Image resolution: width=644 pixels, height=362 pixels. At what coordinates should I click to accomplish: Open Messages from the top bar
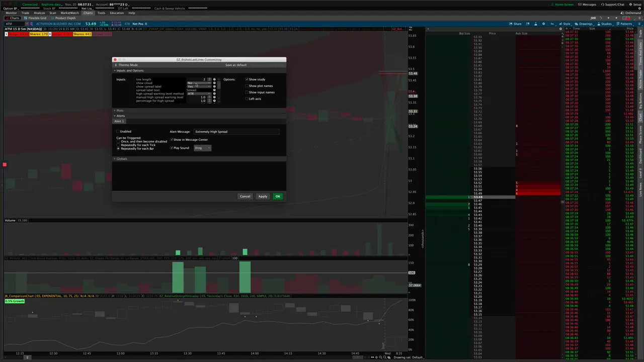[587, 5]
